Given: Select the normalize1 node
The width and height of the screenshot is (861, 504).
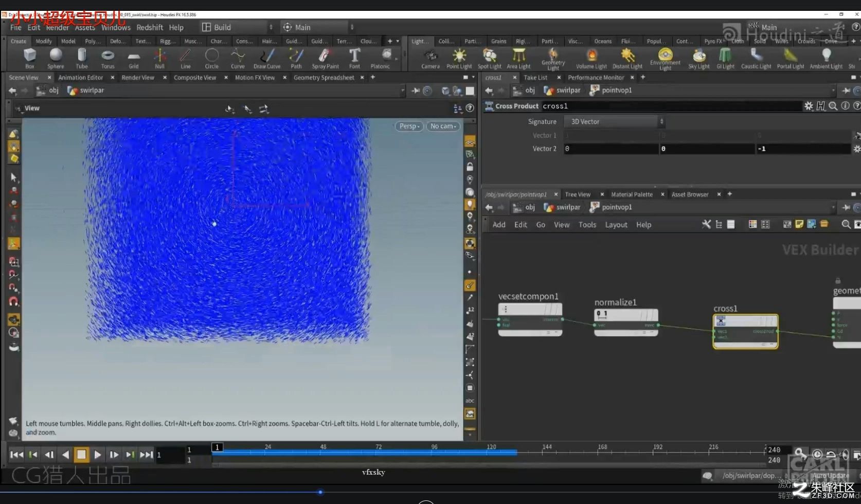Looking at the screenshot, I should coord(626,322).
